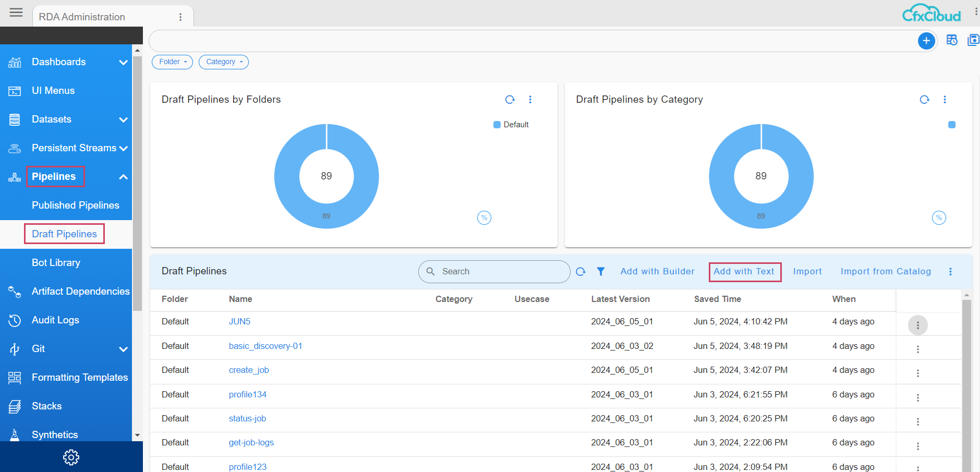Refresh the Draft Pipelines by Folders chart
The width and height of the screenshot is (980, 472).
(510, 100)
